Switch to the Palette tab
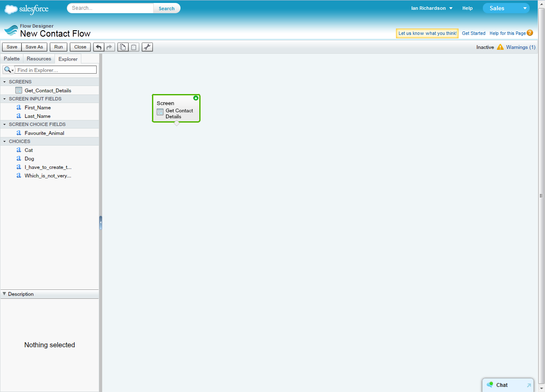 (x=12, y=59)
